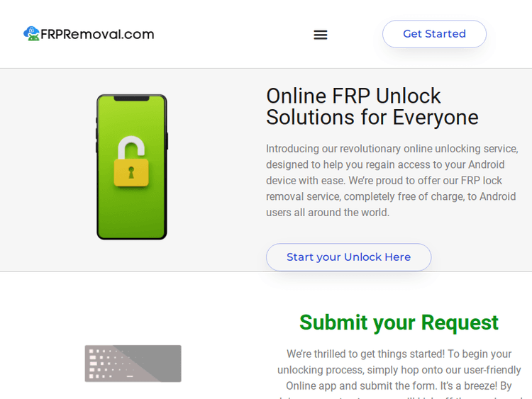Click the paragraph starting "We're thrilled"
The image size is (532, 399).
399,370
